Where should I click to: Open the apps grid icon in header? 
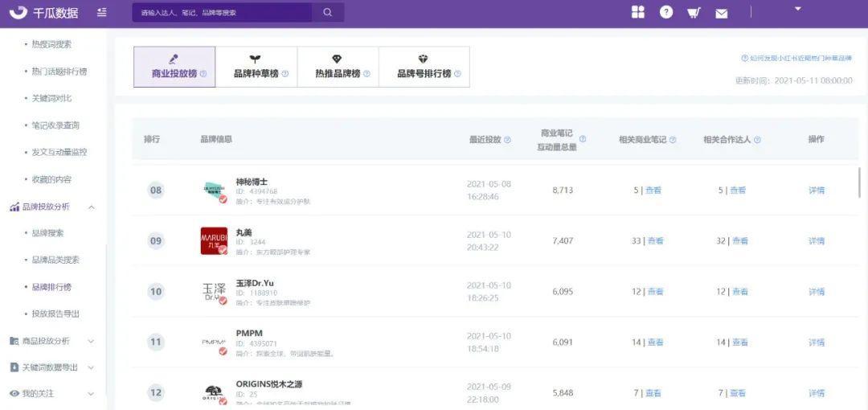pyautogui.click(x=638, y=12)
